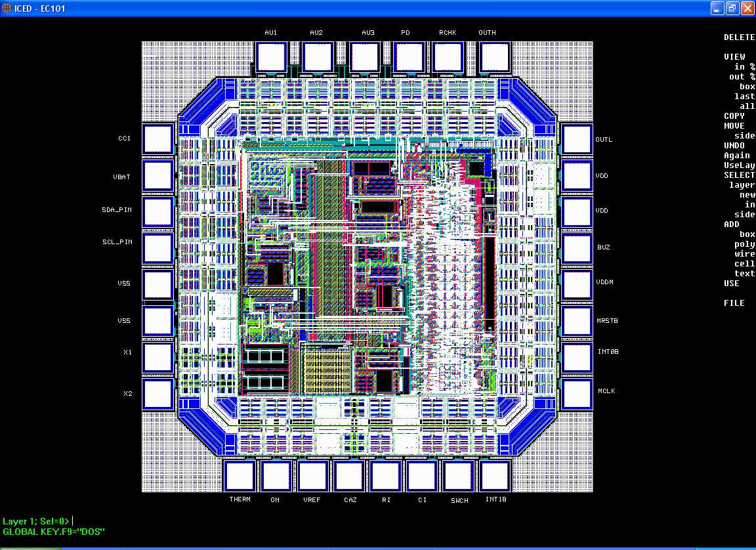756x550 pixels.
Task: Click the AU1 bond pad
Action: (x=271, y=57)
